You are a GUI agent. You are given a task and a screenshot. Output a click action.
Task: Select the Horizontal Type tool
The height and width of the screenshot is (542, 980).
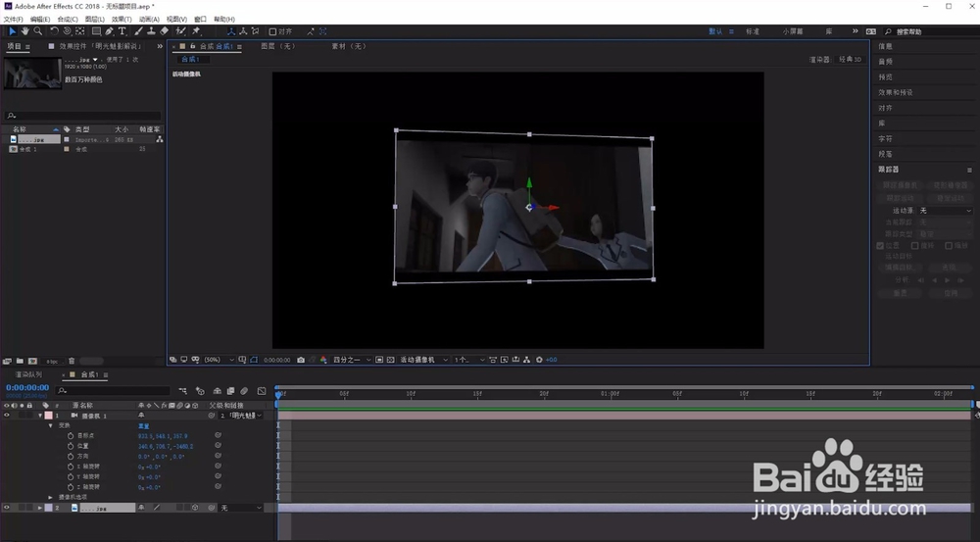point(122,30)
